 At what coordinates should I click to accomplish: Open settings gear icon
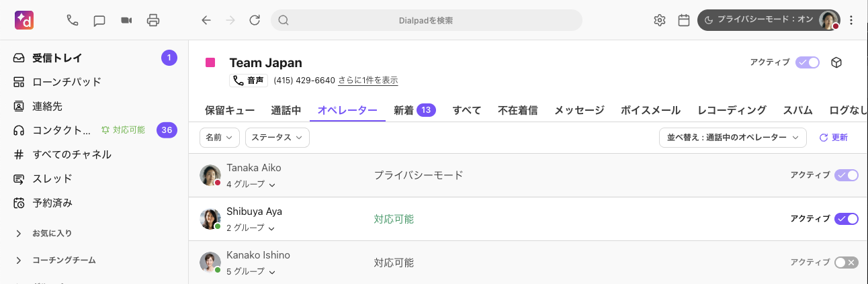(x=659, y=20)
